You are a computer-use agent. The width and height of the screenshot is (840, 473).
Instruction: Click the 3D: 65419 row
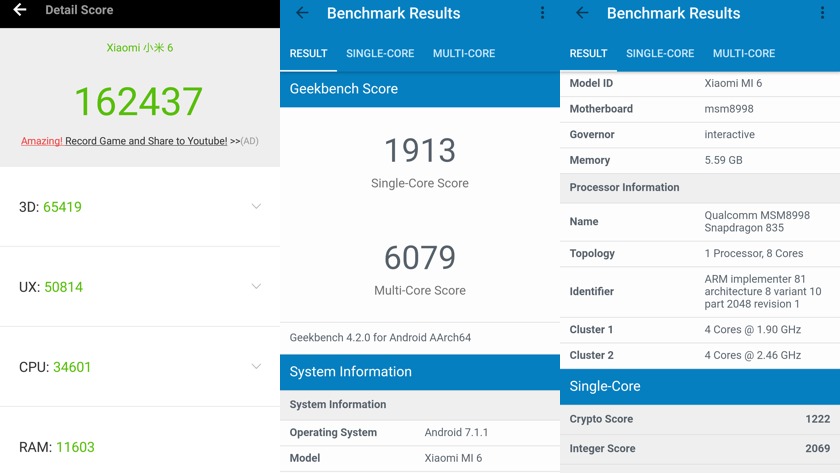click(140, 207)
